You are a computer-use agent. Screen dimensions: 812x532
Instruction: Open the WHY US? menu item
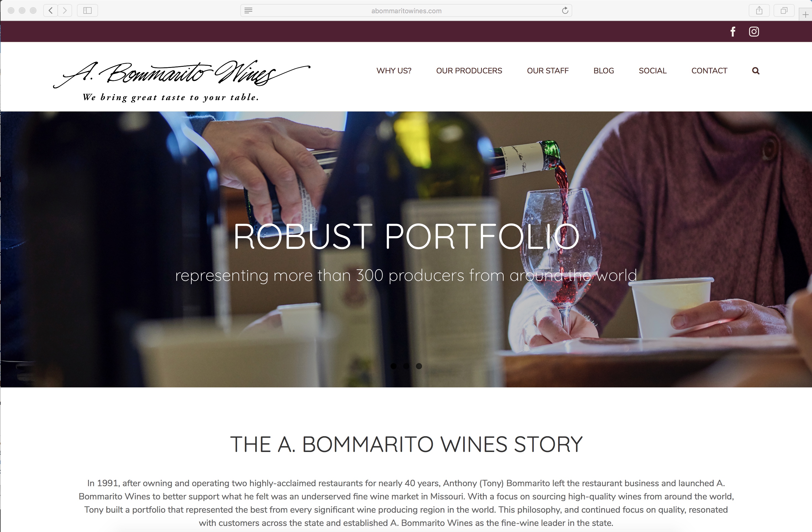394,71
